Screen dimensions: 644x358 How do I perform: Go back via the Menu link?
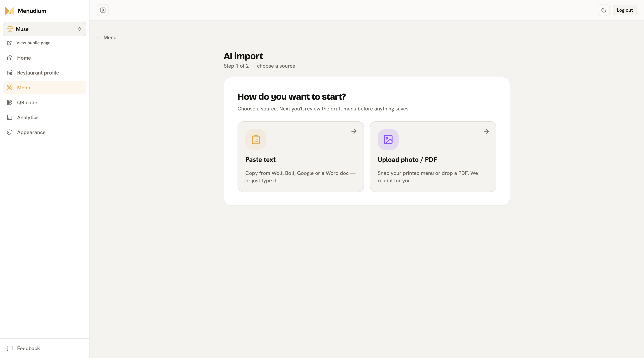(x=107, y=37)
